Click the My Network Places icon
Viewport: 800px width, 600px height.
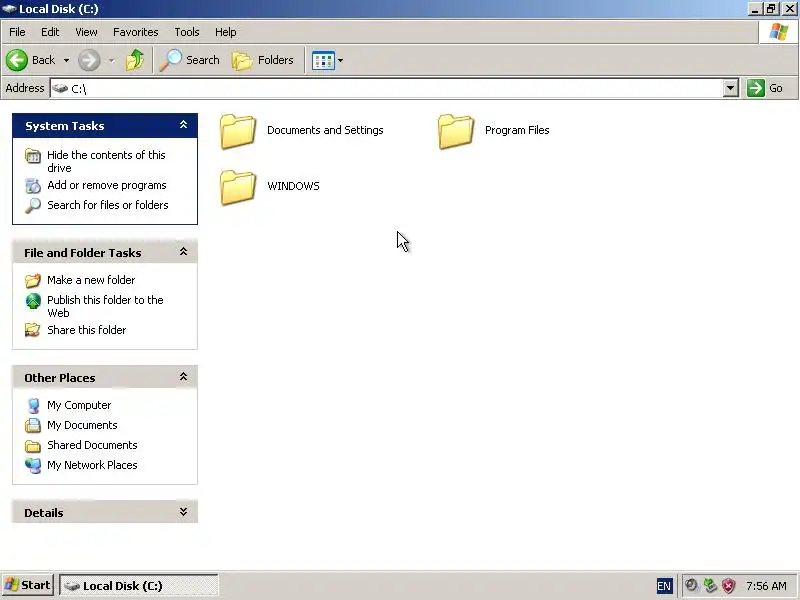tap(33, 465)
